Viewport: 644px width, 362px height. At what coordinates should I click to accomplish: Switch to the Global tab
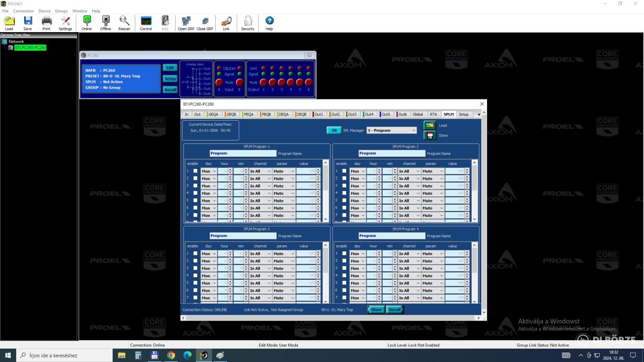418,114
